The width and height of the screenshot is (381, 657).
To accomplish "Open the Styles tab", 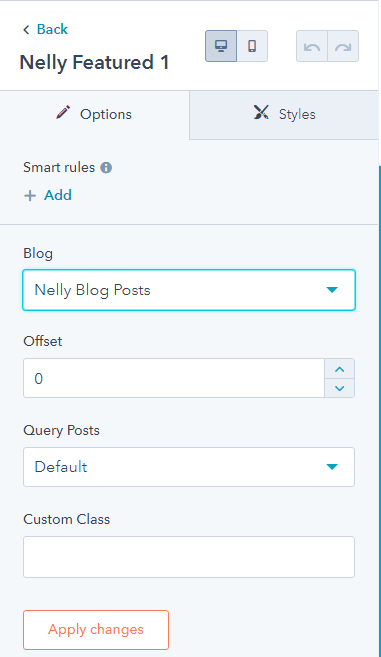I will (x=284, y=115).
